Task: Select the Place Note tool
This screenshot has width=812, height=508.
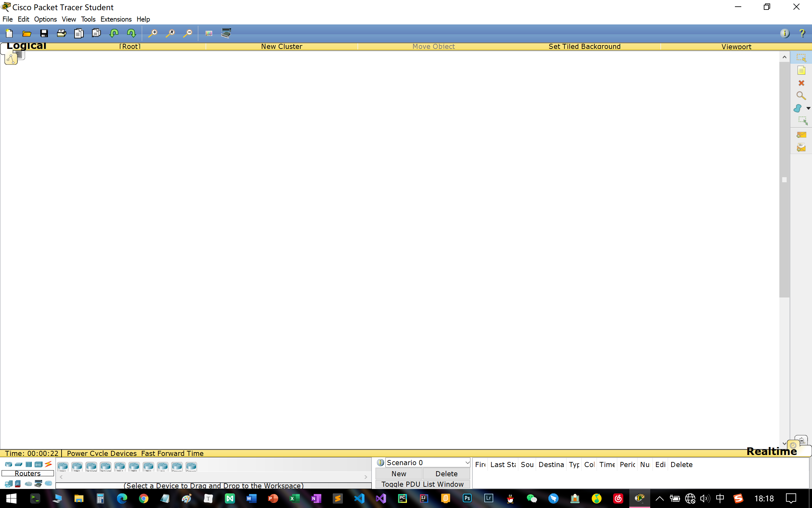Action: pyautogui.click(x=801, y=70)
